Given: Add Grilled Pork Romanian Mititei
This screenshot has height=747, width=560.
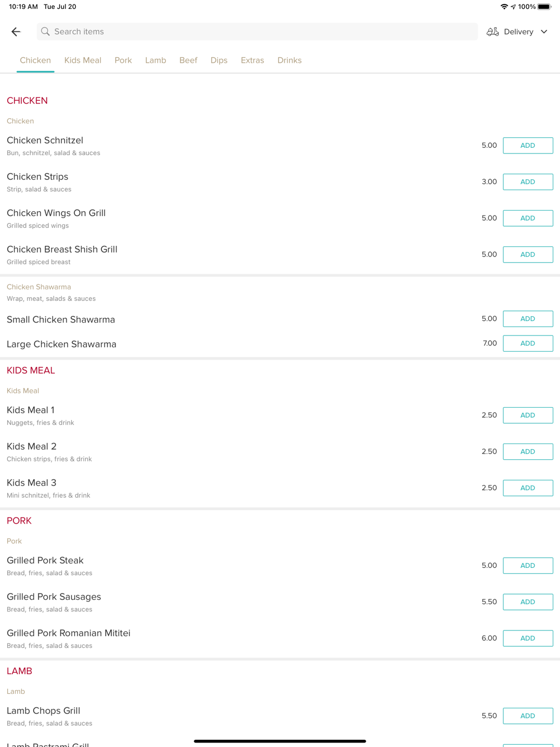Looking at the screenshot, I should click(x=528, y=638).
